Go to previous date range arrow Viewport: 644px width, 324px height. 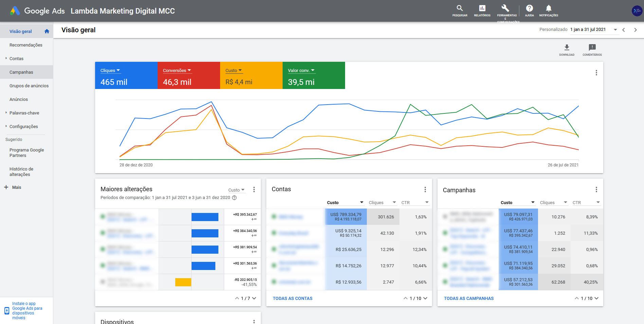[x=624, y=30]
